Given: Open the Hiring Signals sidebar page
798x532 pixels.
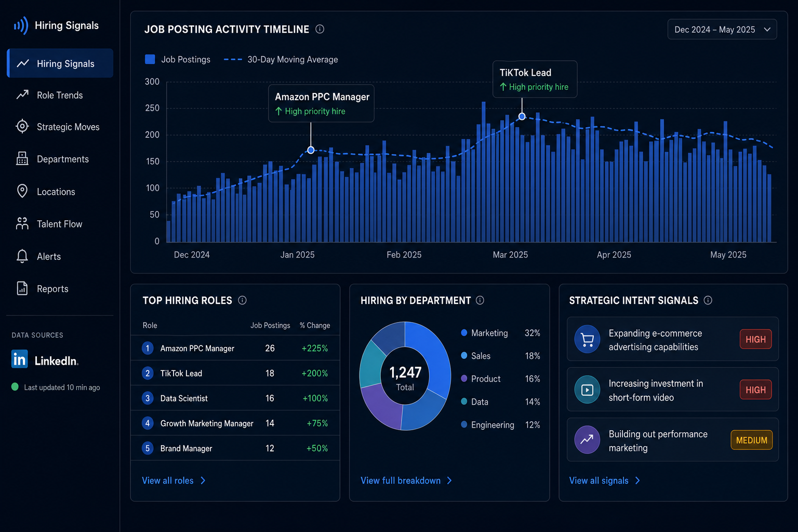Looking at the screenshot, I should pos(60,63).
